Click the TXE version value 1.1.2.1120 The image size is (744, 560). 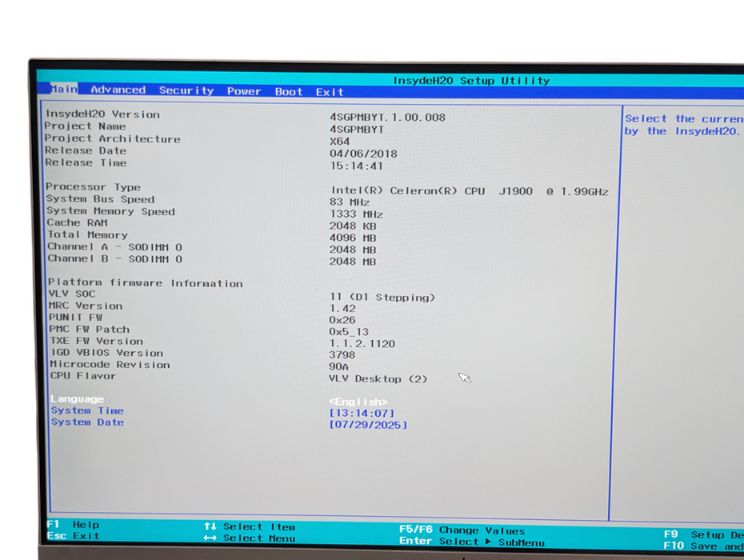(362, 343)
